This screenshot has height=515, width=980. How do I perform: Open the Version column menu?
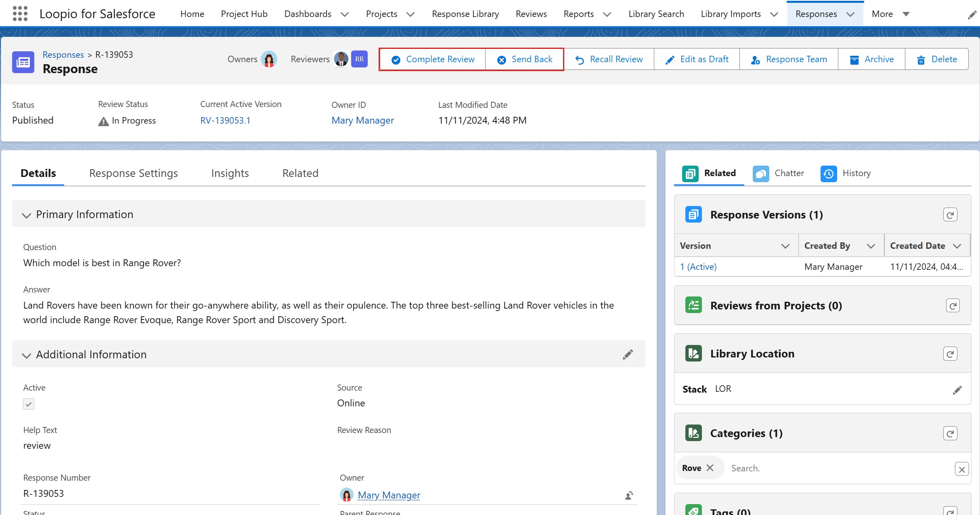pos(785,246)
